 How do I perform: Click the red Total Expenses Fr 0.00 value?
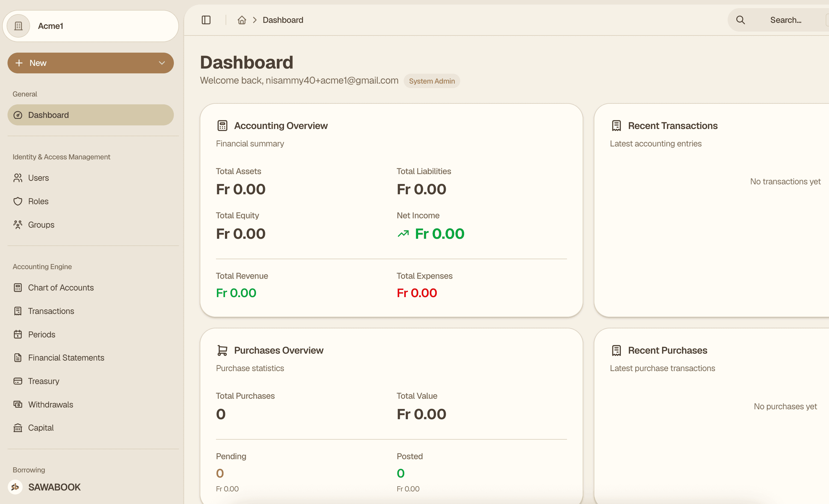pyautogui.click(x=417, y=293)
